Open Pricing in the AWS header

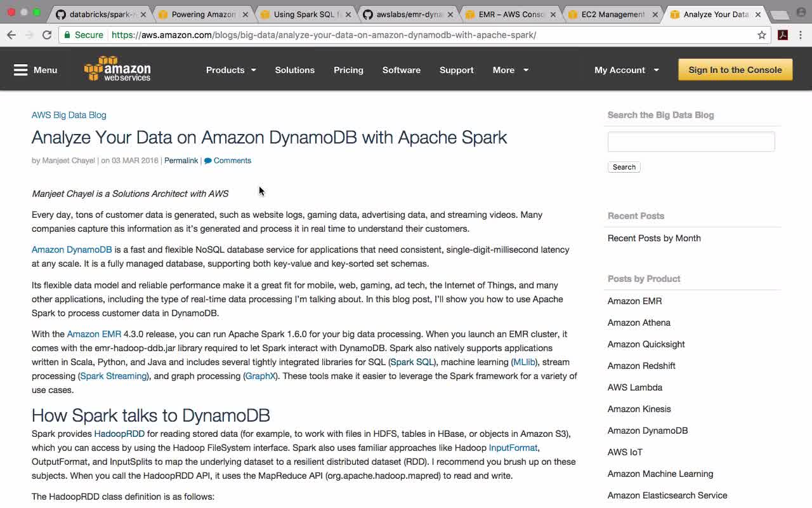[x=348, y=70]
